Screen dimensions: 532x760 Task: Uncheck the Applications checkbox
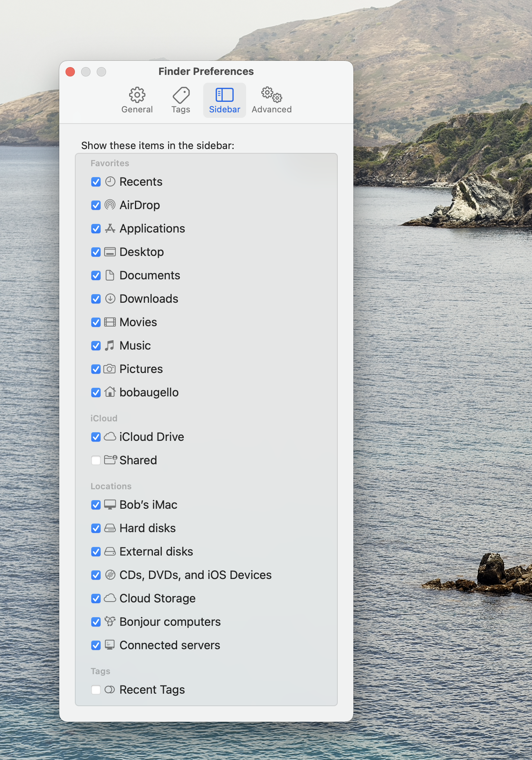click(x=96, y=229)
